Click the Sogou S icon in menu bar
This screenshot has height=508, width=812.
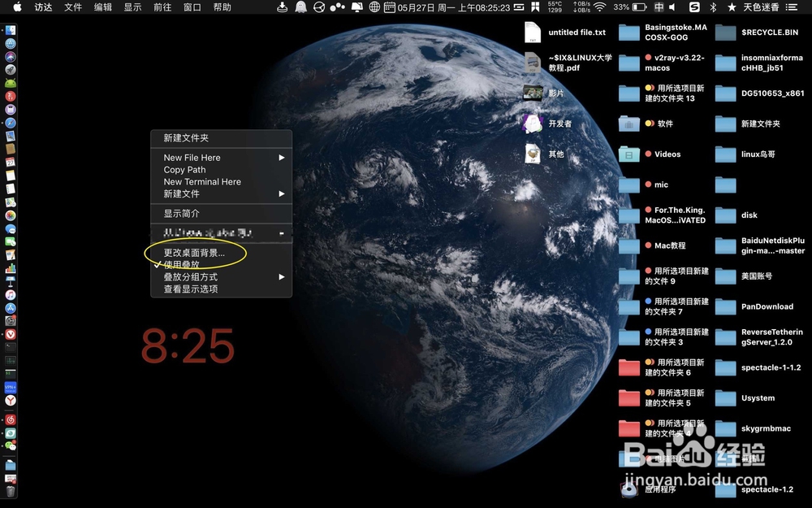tap(694, 7)
